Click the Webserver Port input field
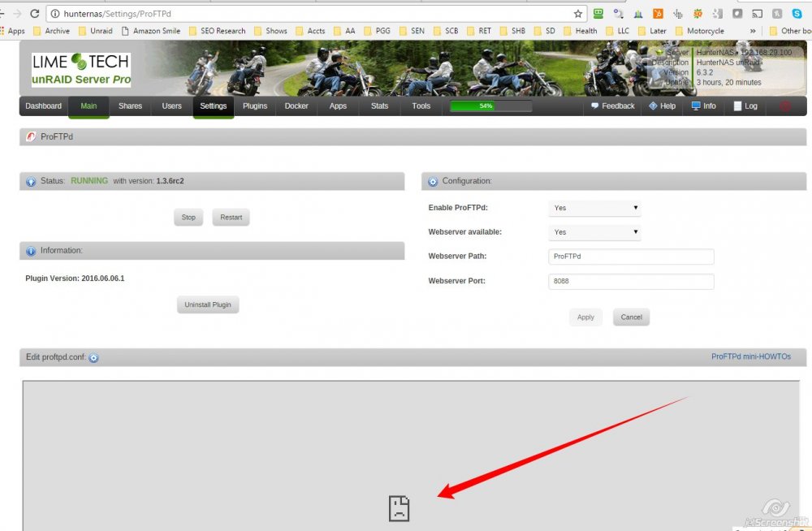812x531 pixels. pyautogui.click(x=631, y=281)
